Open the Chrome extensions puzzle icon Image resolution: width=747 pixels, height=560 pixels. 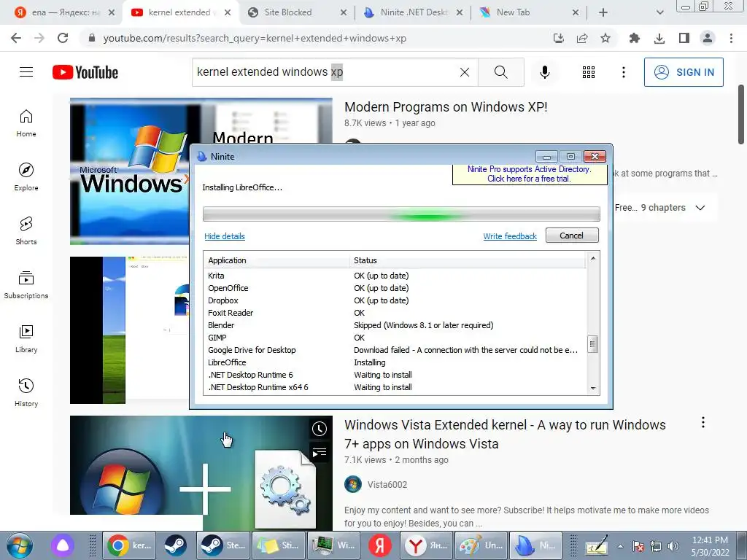click(x=634, y=38)
